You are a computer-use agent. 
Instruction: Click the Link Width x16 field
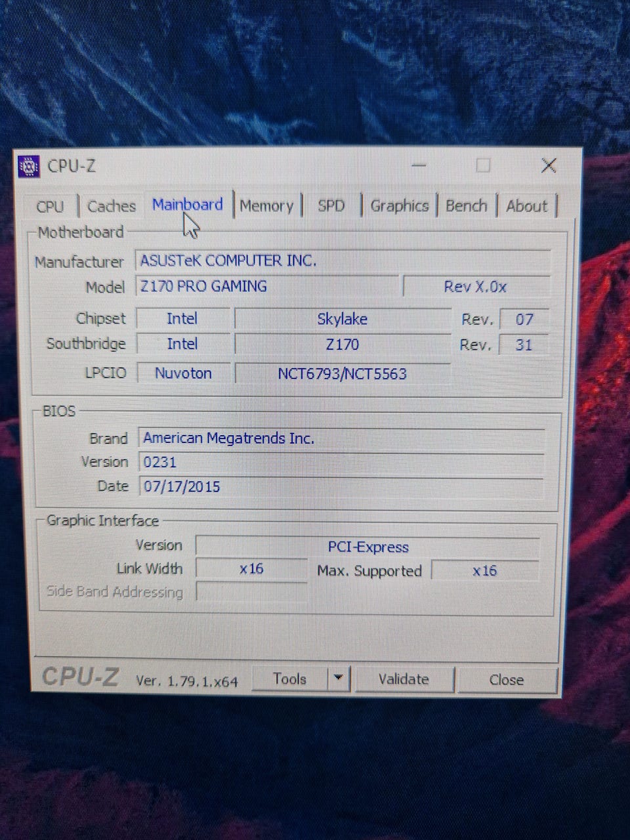point(251,569)
